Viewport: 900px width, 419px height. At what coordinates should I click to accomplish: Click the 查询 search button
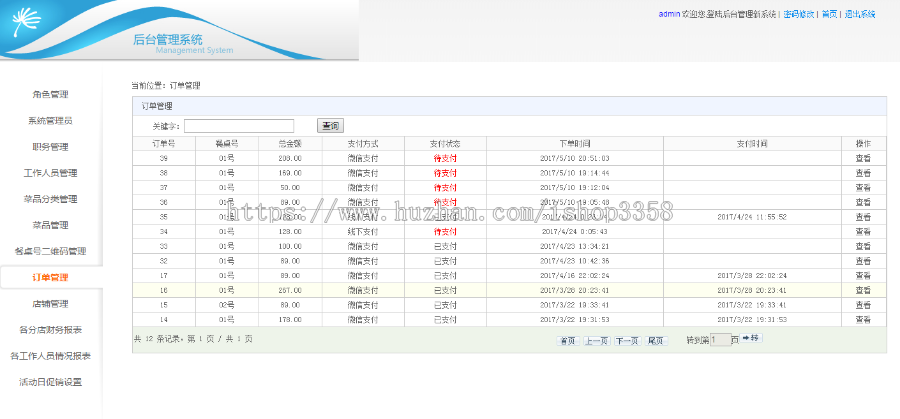[330, 126]
